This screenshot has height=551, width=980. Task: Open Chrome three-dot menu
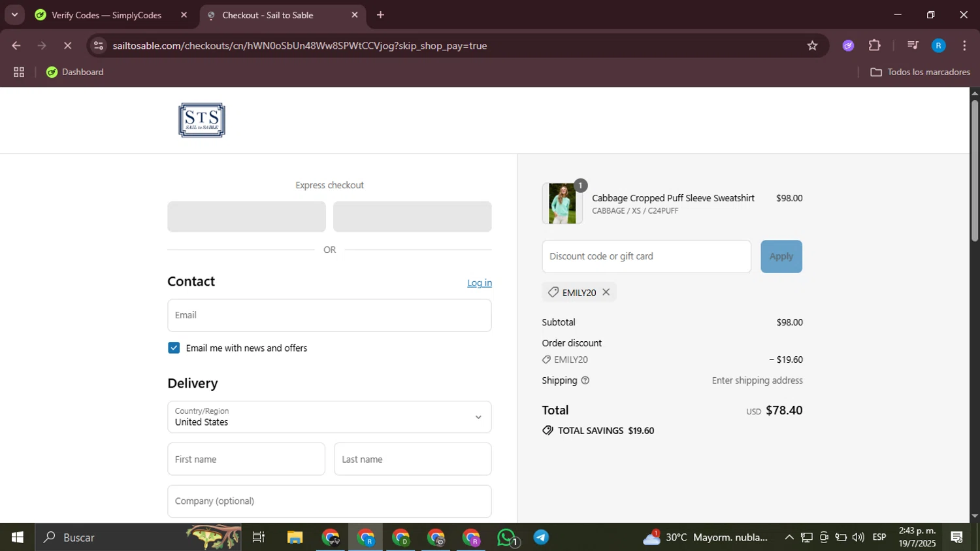click(x=964, y=46)
